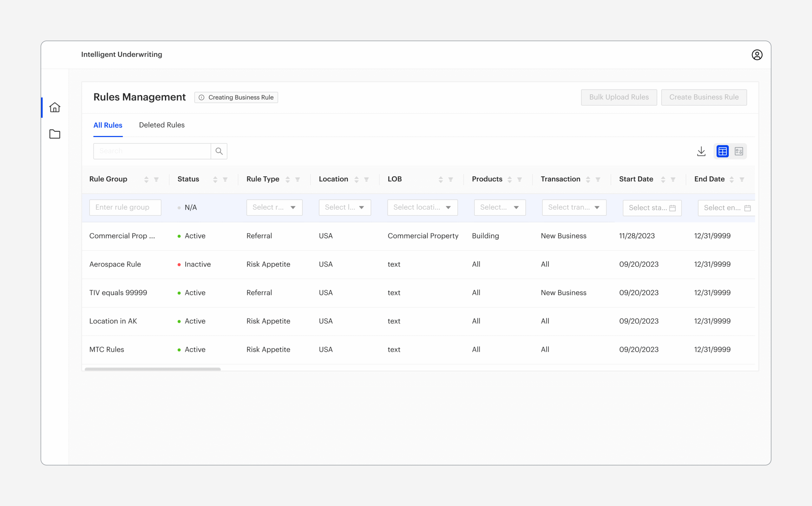Image resolution: width=812 pixels, height=506 pixels.
Task: Sort by the End Date column
Action: (732, 179)
